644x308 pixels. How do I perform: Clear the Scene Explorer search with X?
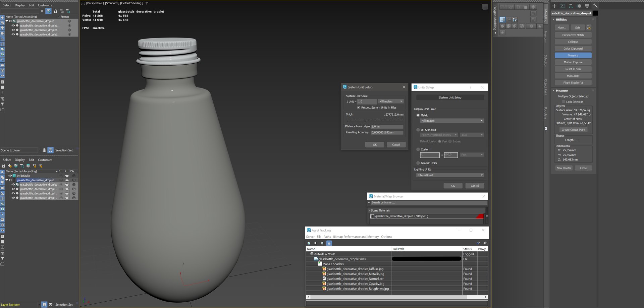[42, 11]
